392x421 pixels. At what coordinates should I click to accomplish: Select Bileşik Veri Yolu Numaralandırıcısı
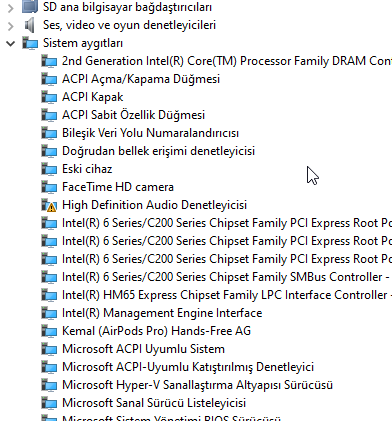[150, 133]
